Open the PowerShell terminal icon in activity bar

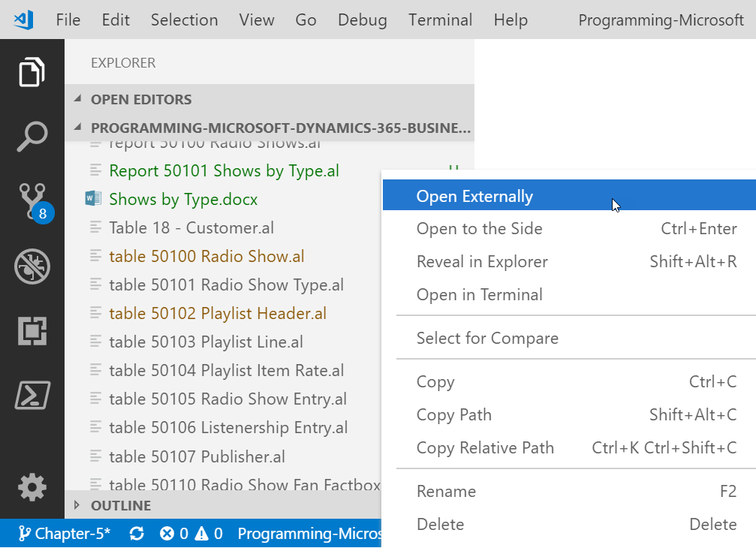pos(32,395)
